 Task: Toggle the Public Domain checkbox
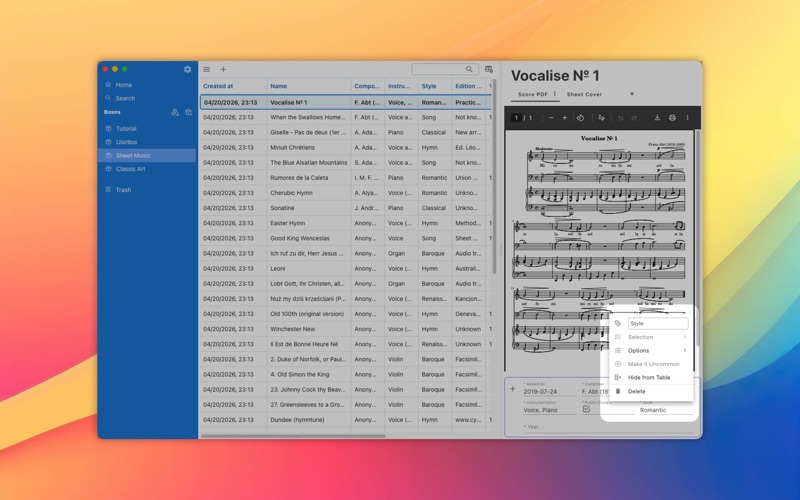tap(586, 409)
